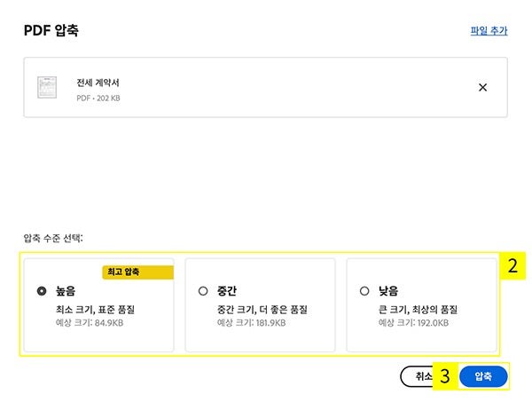The image size is (532, 410).
Task: Click the PDF 압축 heading
Action: [x=51, y=31]
